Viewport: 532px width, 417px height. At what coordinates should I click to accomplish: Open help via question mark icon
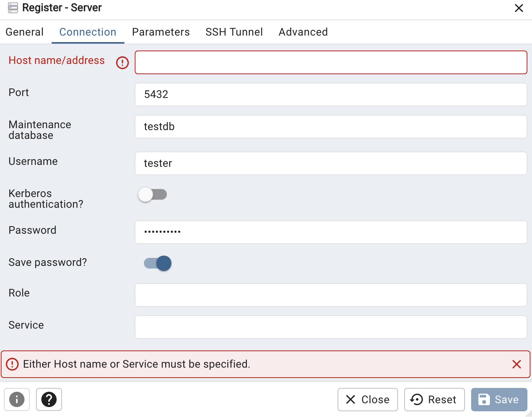point(49,399)
